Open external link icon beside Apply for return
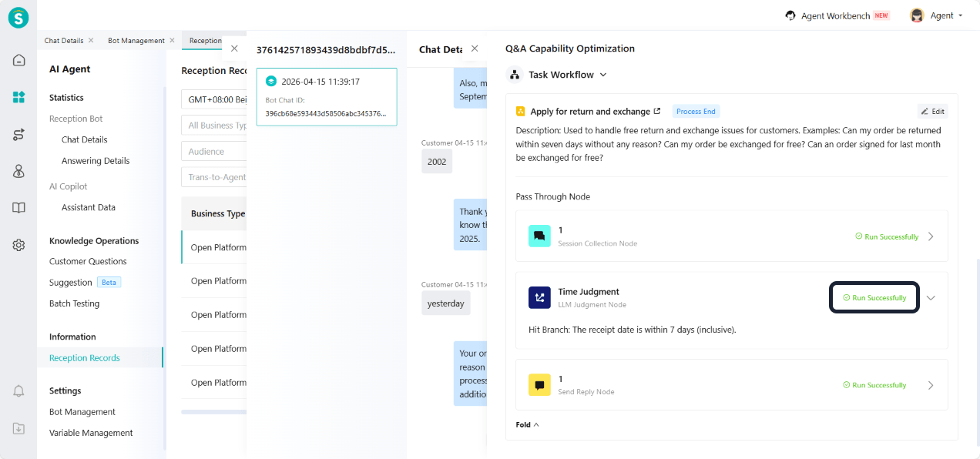 click(x=657, y=112)
